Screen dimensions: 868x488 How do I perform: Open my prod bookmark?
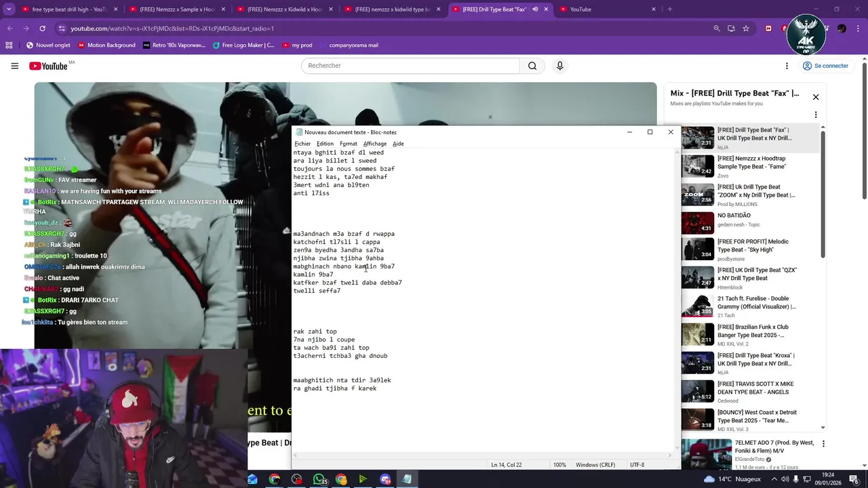298,45
